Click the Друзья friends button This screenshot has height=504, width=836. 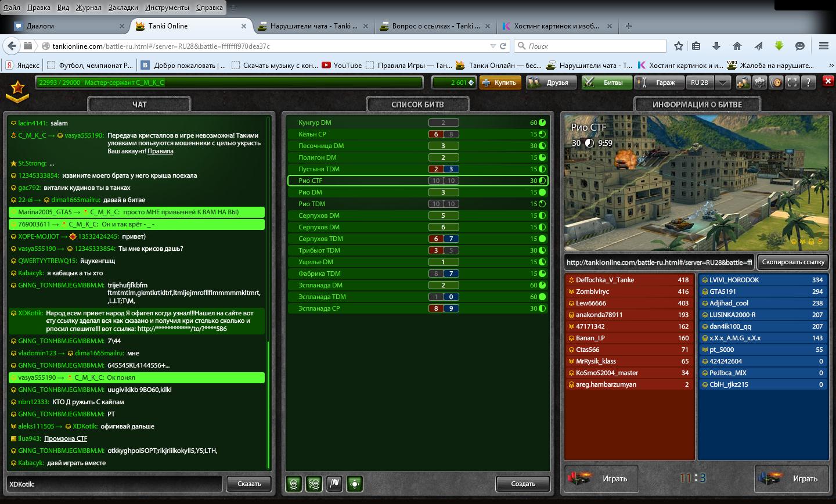(551, 82)
